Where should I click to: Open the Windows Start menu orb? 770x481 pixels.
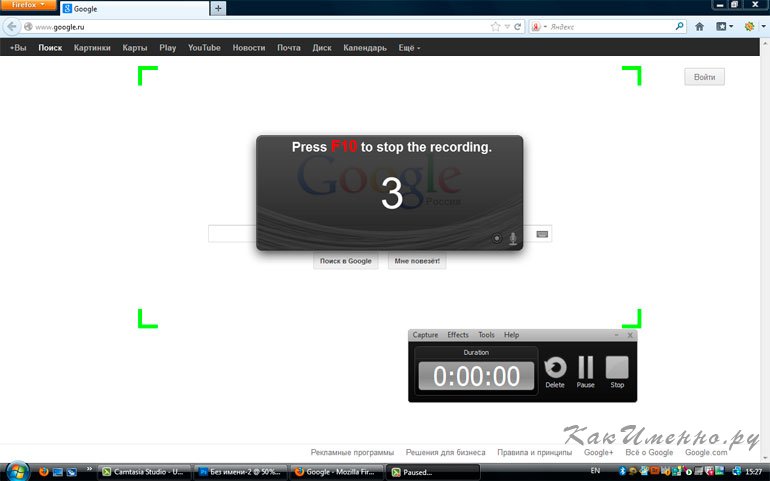point(18,472)
